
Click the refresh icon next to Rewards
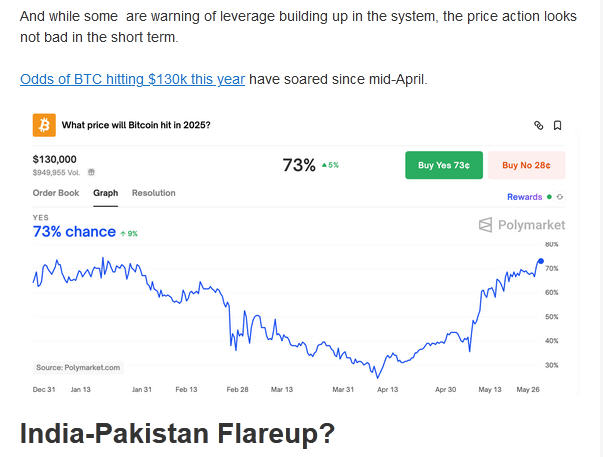[x=560, y=197]
